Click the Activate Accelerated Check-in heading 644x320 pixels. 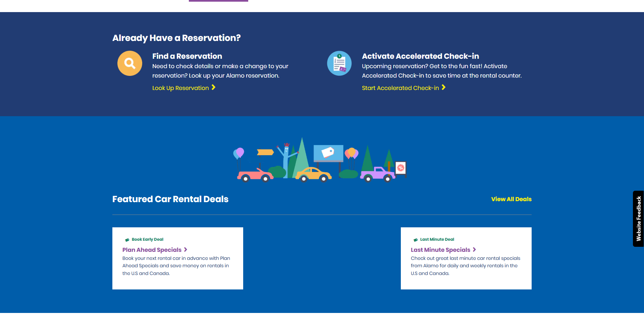pos(420,56)
